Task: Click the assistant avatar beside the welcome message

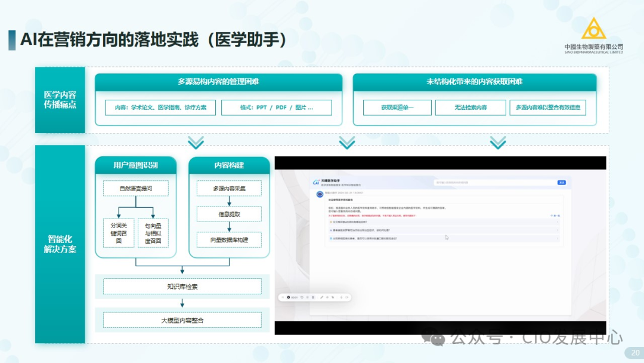Action: coord(318,193)
